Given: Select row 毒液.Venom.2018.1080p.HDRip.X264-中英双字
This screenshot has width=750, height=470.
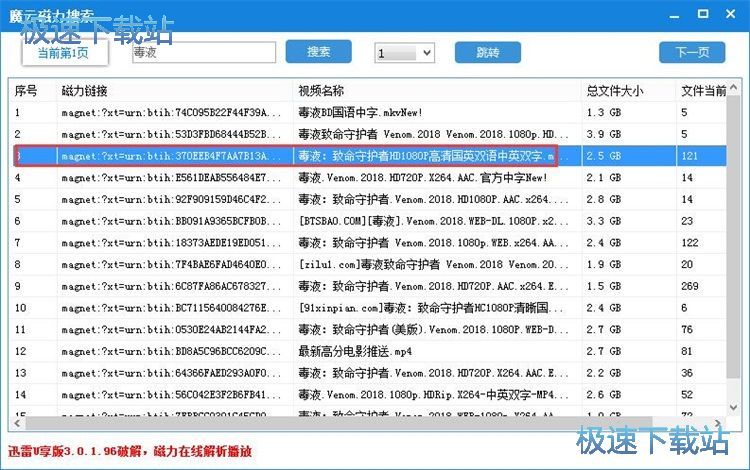Looking at the screenshot, I should (x=433, y=395).
